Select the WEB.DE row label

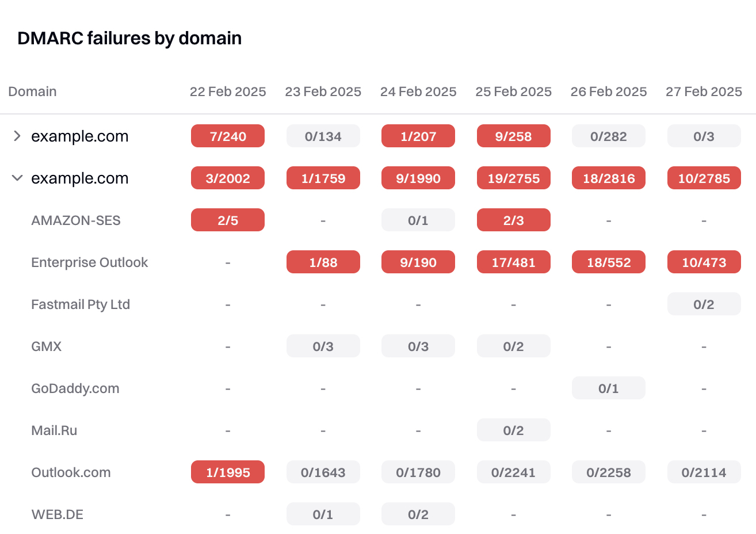click(57, 514)
